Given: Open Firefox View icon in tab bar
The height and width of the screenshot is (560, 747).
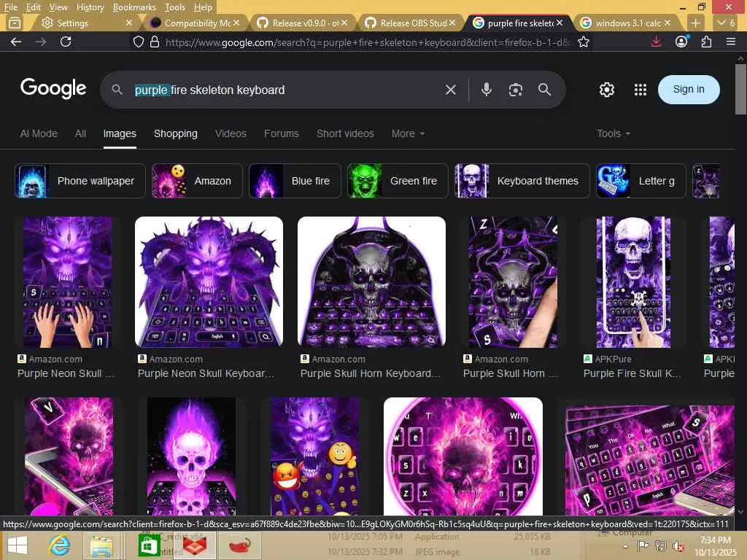Looking at the screenshot, I should (x=15, y=23).
